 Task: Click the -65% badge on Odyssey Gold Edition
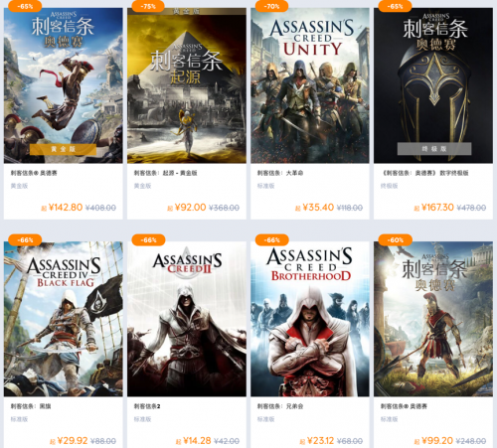point(25,6)
